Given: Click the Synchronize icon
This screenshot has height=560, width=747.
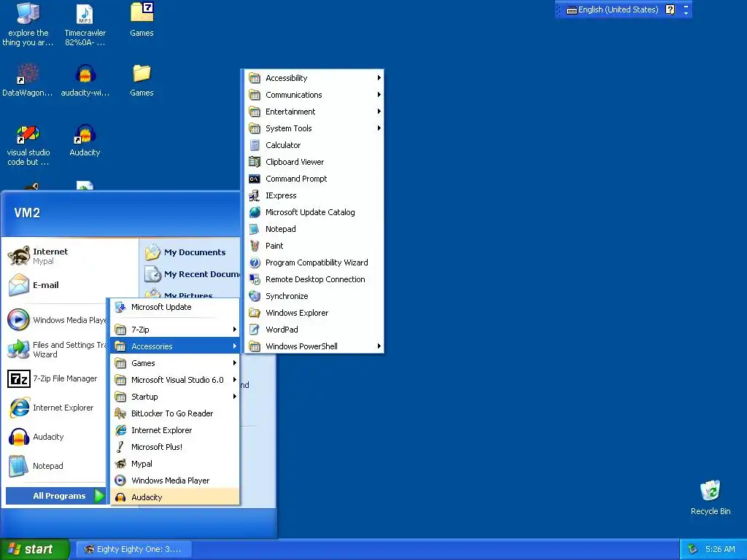Looking at the screenshot, I should tap(255, 296).
